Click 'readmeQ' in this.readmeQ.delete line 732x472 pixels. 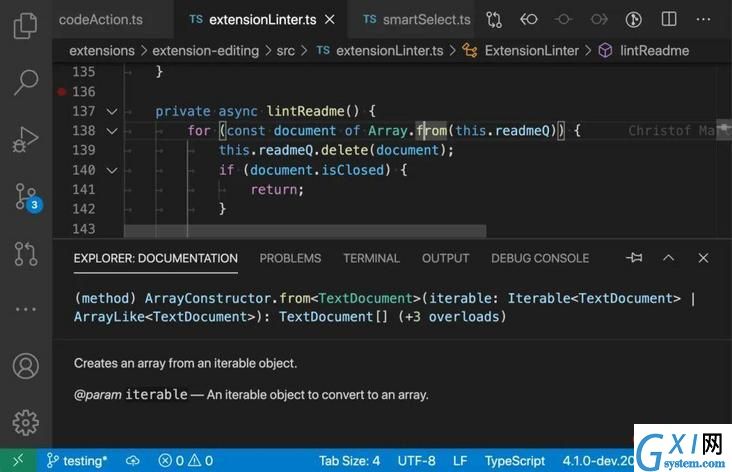point(286,150)
